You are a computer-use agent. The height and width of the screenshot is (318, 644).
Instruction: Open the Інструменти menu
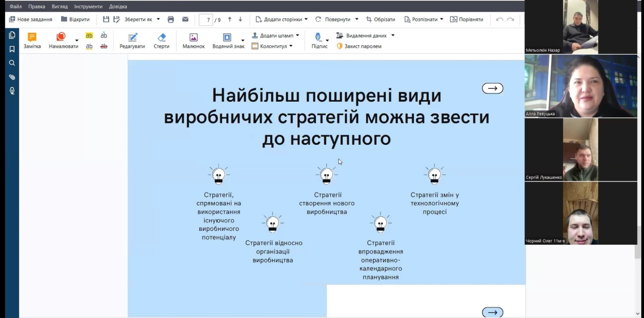88,6
